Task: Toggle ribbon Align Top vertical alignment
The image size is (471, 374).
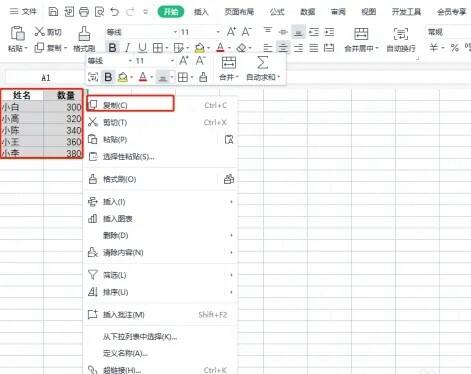Action: (268, 32)
